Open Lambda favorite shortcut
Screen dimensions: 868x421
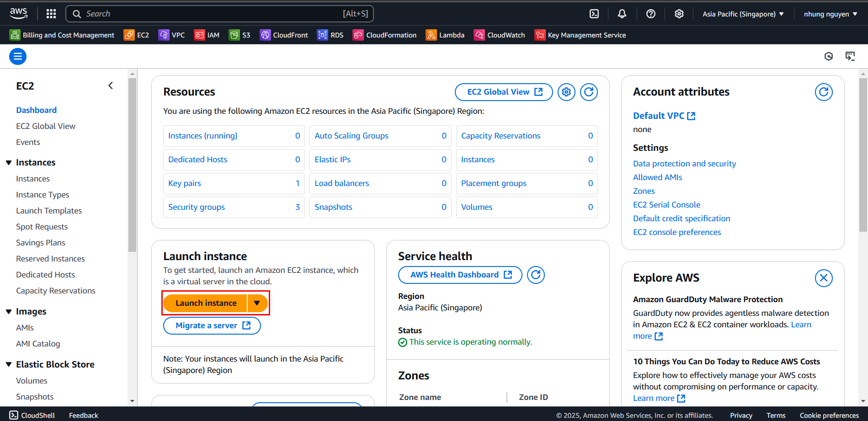click(x=445, y=35)
